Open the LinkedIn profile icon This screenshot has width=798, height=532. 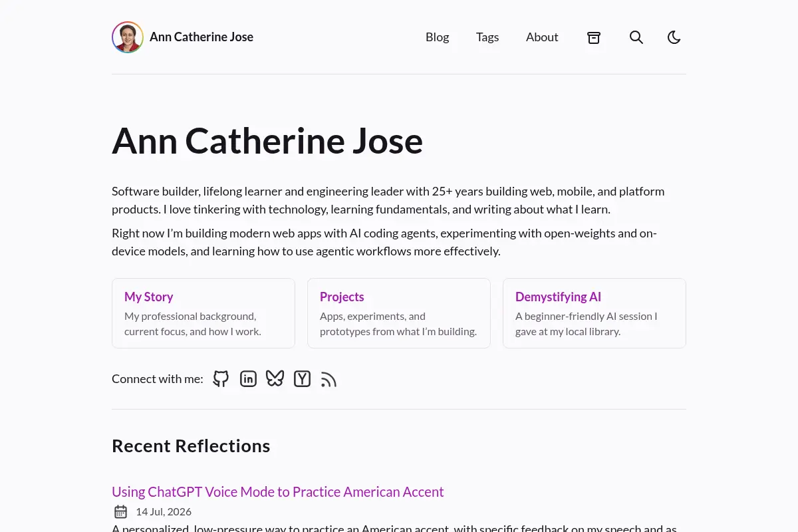tap(248, 379)
